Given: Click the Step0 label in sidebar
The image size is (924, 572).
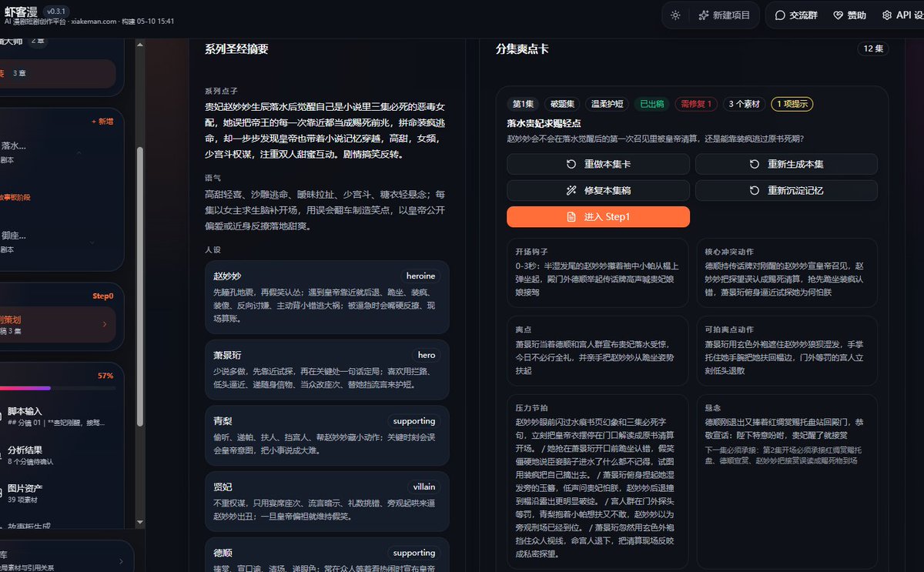Looking at the screenshot, I should (x=103, y=296).
